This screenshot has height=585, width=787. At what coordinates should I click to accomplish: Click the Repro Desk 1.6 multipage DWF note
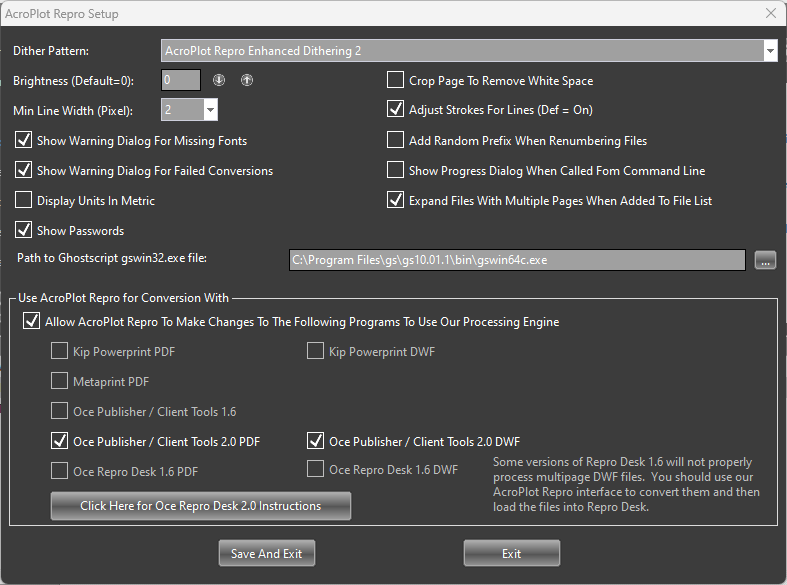[x=626, y=484]
